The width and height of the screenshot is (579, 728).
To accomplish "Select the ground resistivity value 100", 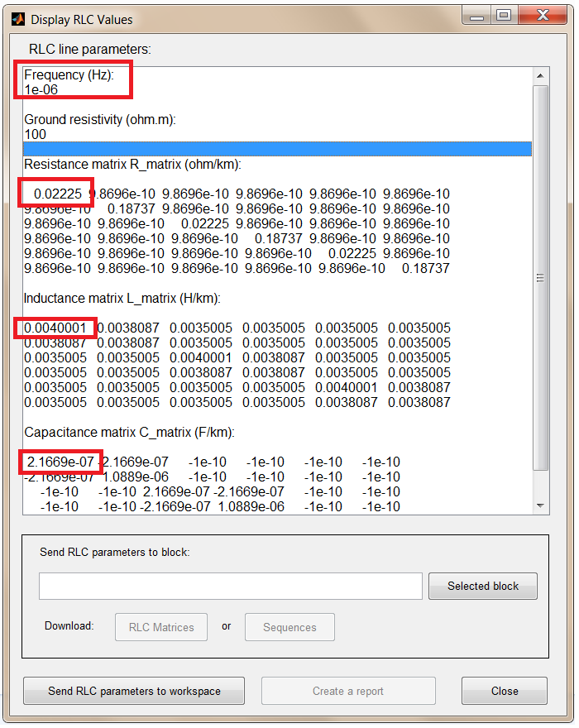I will point(36,134).
